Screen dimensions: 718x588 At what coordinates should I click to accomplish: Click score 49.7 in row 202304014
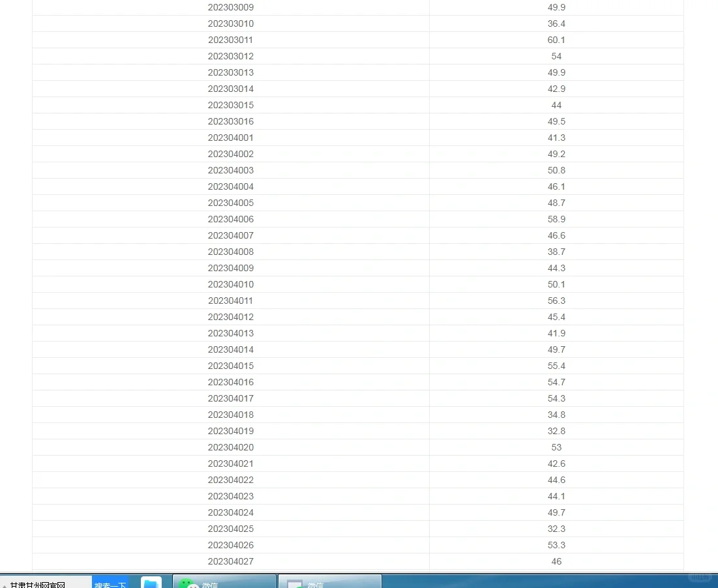tap(556, 349)
